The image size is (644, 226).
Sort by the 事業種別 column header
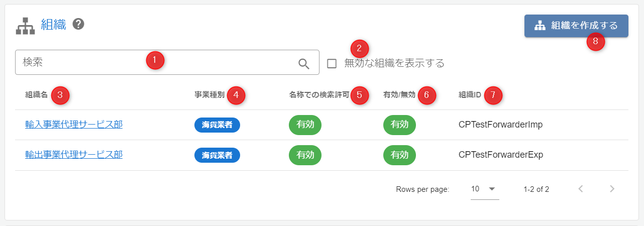coord(209,95)
